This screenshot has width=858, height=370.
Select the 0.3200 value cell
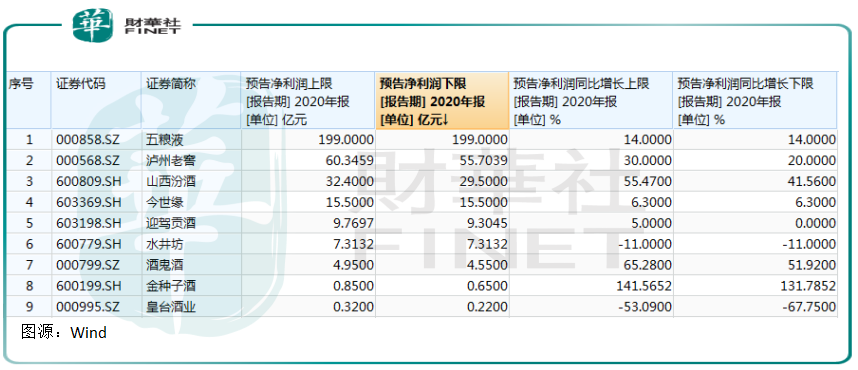click(x=308, y=308)
